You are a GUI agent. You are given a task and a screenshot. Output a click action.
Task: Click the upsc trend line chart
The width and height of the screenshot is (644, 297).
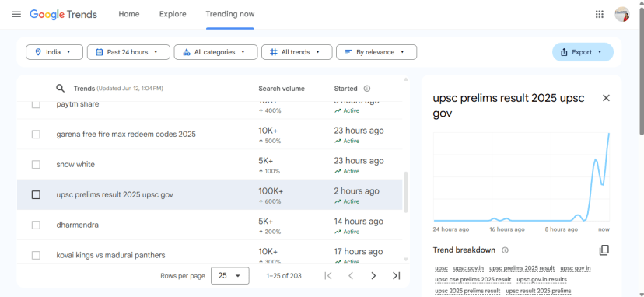521,177
